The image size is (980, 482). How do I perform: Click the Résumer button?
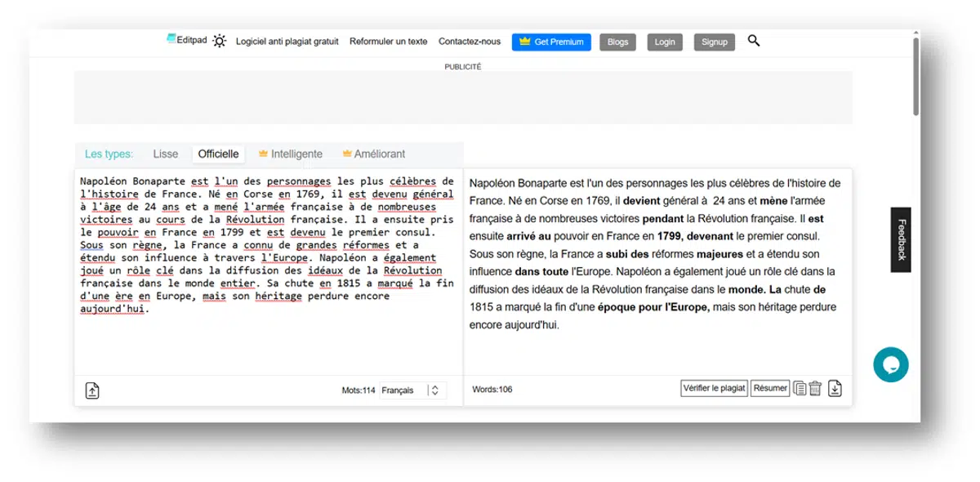[x=770, y=389]
